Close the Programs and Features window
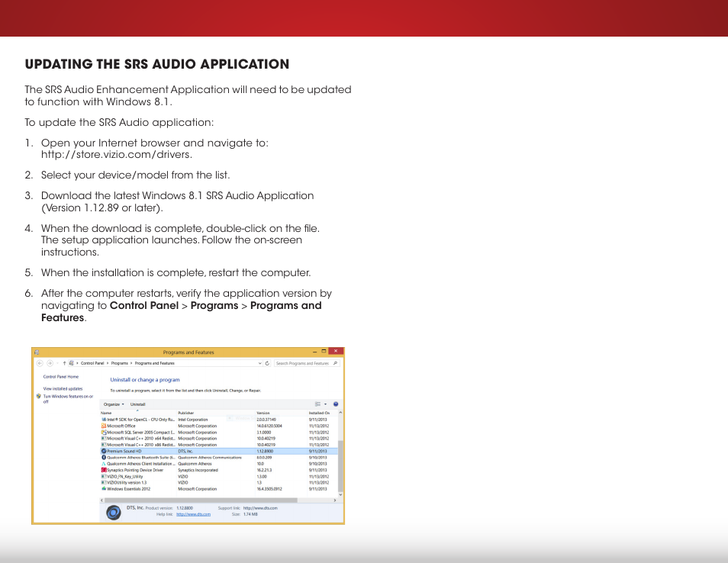This screenshot has height=563, width=728. coord(336,352)
